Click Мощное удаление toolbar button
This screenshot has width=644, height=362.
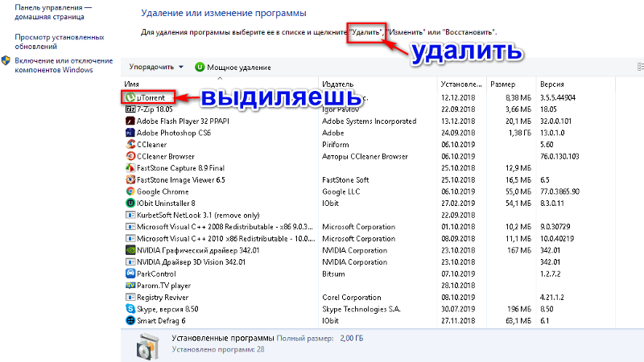[x=233, y=67]
